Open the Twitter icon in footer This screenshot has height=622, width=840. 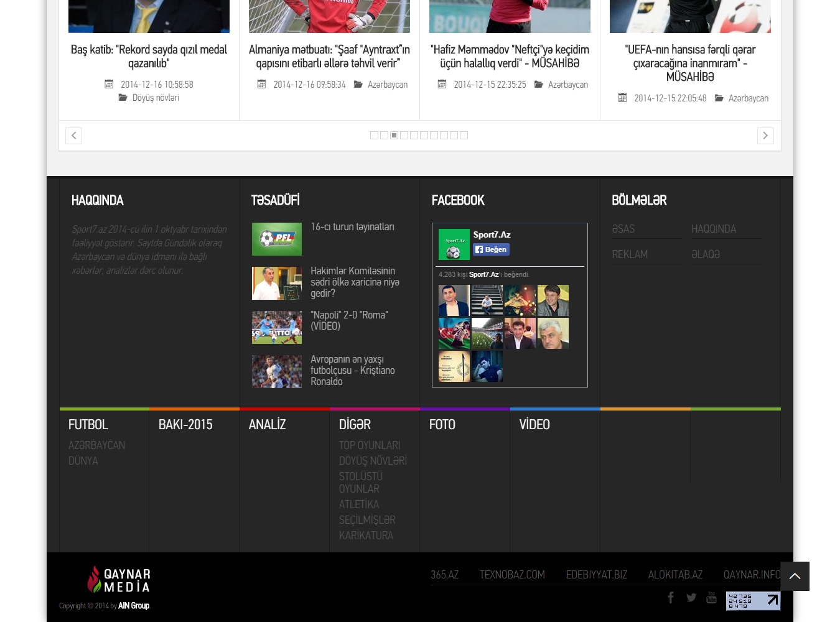[x=691, y=598]
